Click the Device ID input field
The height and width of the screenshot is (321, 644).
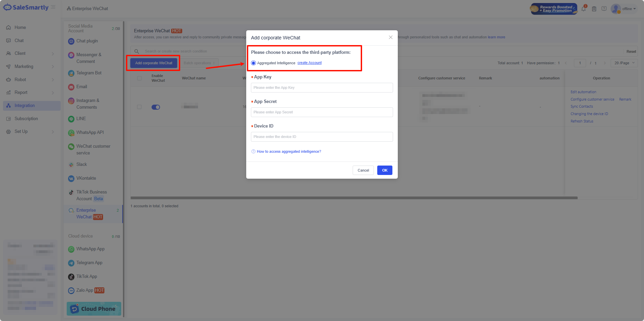pos(322,137)
